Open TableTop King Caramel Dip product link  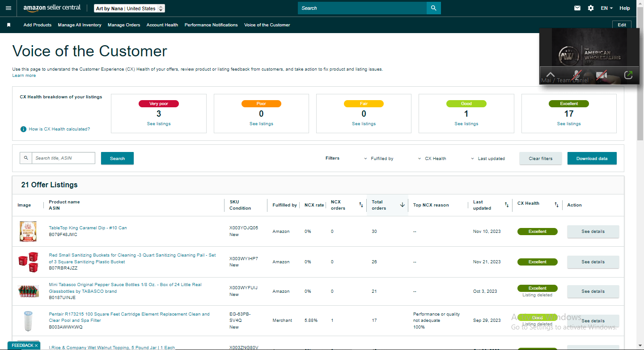click(88, 228)
